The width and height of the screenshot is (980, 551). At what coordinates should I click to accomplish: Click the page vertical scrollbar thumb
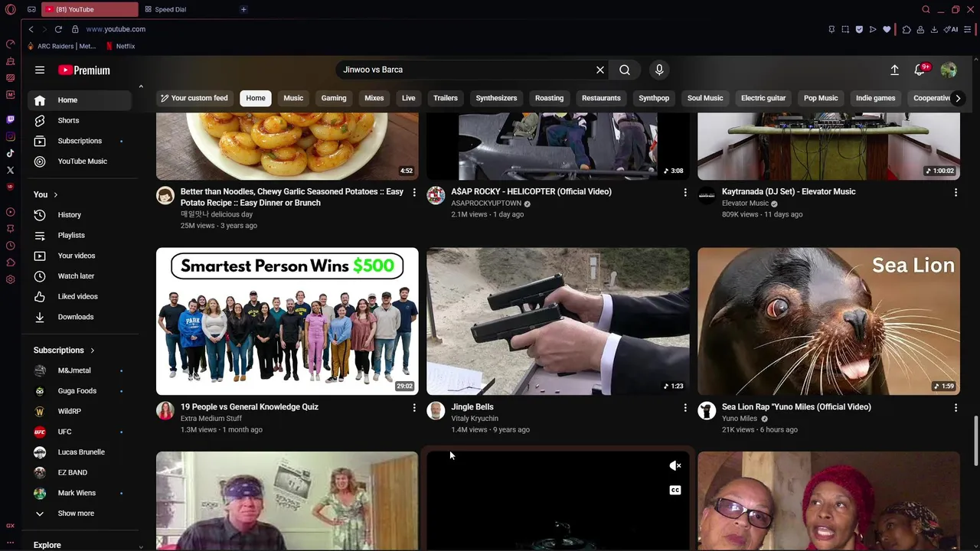975,441
